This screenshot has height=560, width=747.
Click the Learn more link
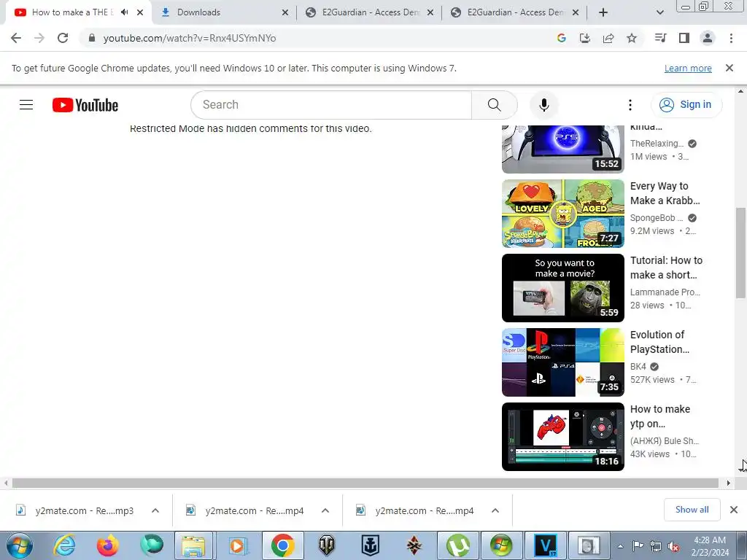[x=688, y=68]
